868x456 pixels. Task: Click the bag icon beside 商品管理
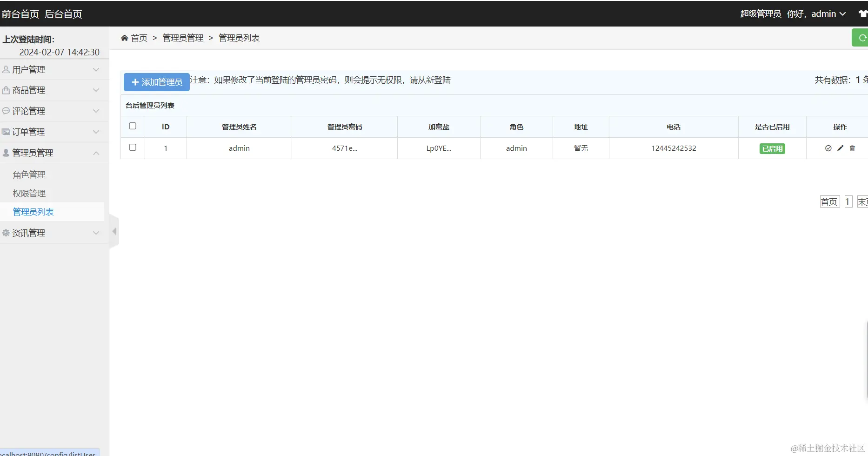tap(6, 90)
